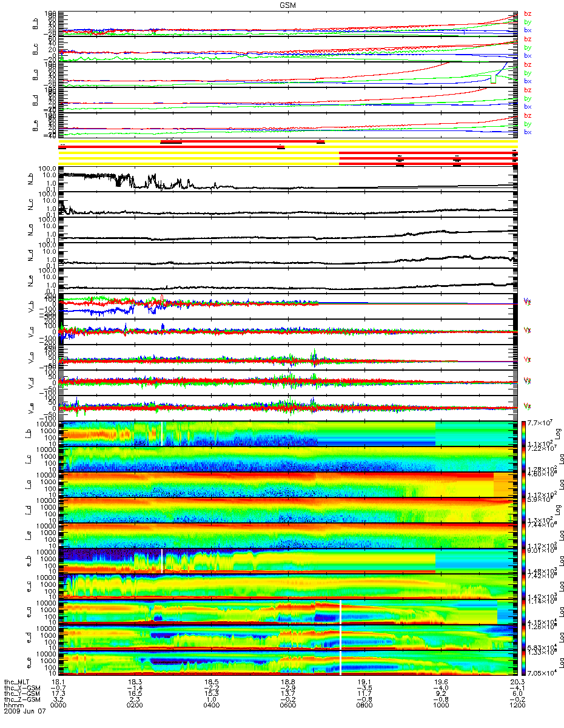Click the bx legend of the B_e panel

pos(528,132)
